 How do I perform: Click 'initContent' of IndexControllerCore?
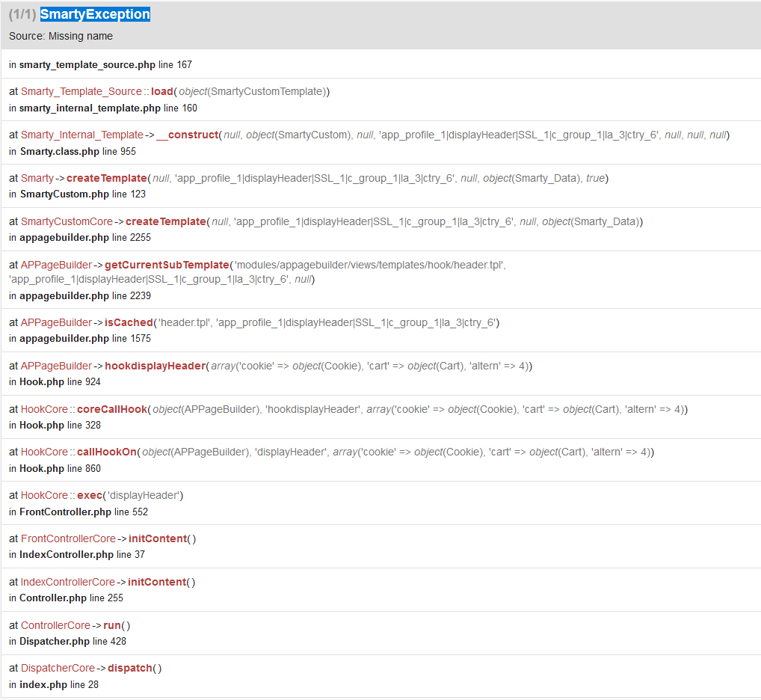click(157, 582)
